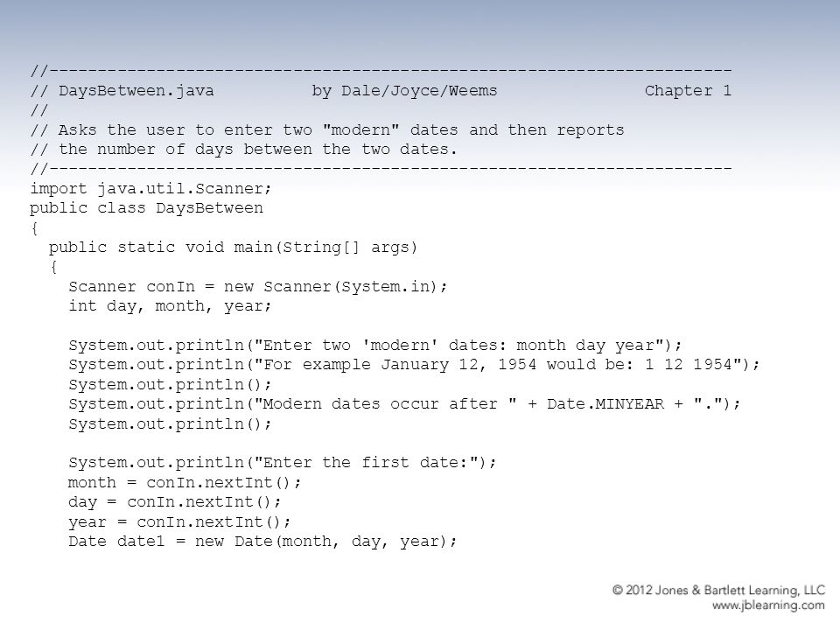The width and height of the screenshot is (840, 630).
Task: Click the 'Enter the first date:' println line
Action: (x=283, y=462)
